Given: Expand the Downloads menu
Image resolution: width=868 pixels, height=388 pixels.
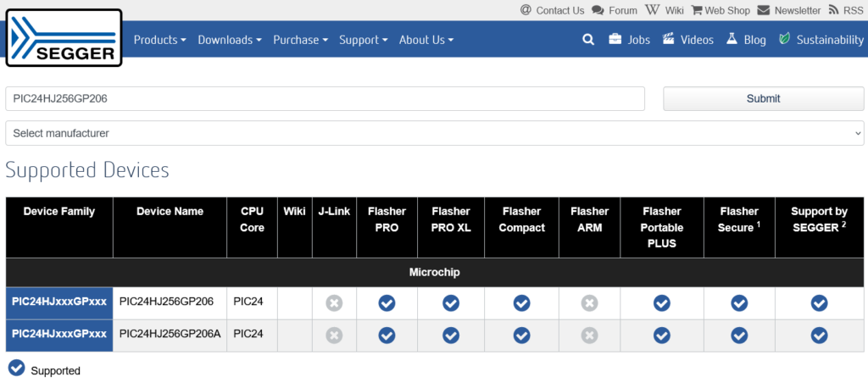Looking at the screenshot, I should pos(230,40).
